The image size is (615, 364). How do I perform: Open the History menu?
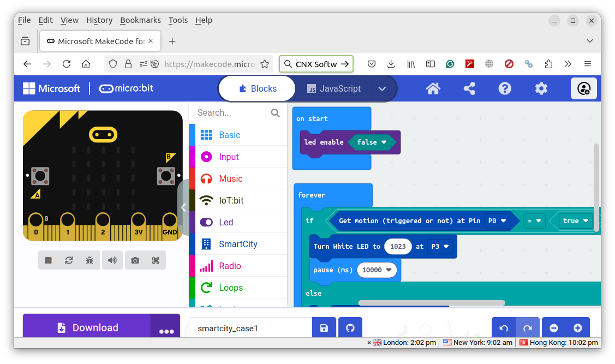(99, 20)
